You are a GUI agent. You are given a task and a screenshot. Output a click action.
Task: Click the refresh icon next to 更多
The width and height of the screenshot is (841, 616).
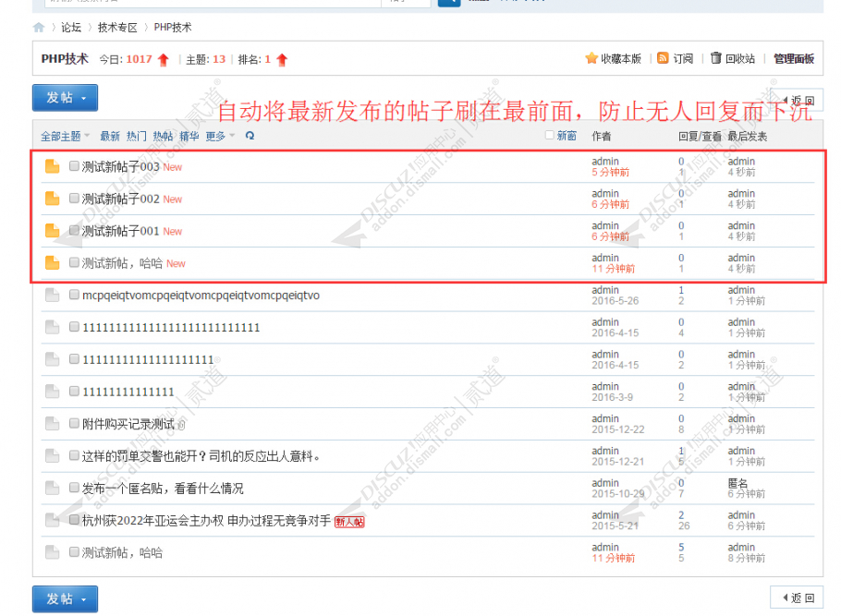pos(250,136)
